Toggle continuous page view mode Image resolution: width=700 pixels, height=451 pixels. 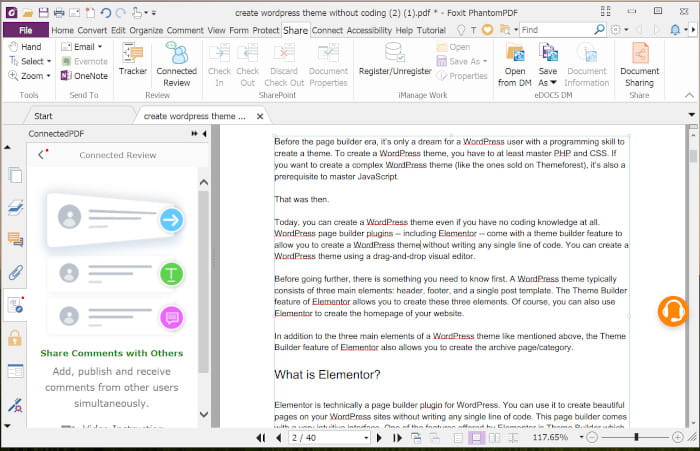(x=476, y=438)
